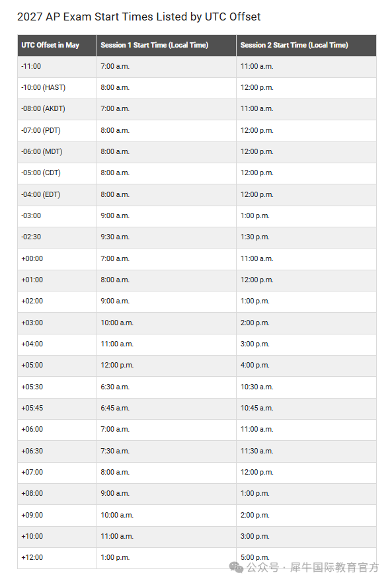This screenshot has width=392, height=583.
Task: Click the 11:30 a.m. Session 2 cell
Action: tap(307, 451)
